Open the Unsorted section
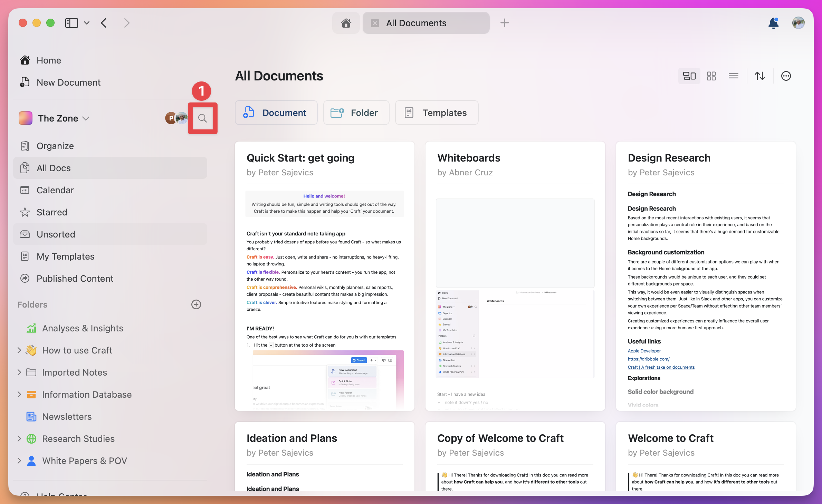The width and height of the screenshot is (822, 504). (x=110, y=234)
